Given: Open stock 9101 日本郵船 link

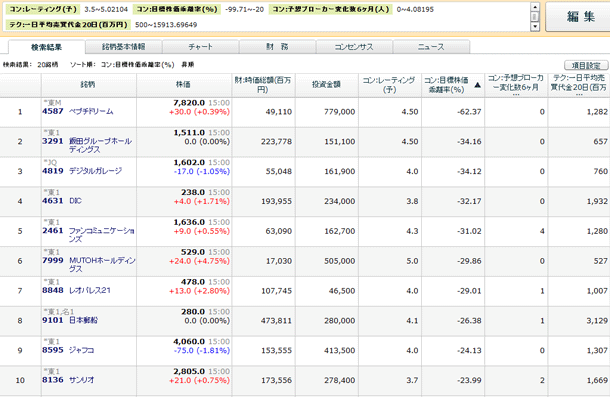Looking at the screenshot, I should click(70, 320).
